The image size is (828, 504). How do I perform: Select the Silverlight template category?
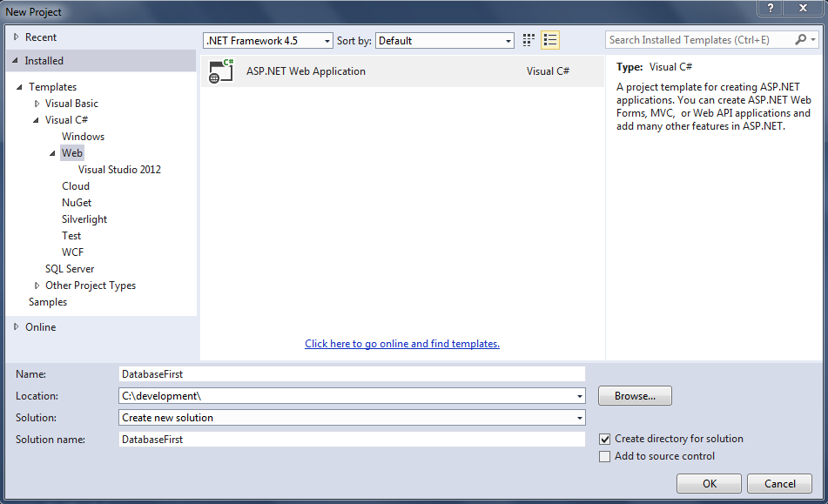[x=84, y=219]
